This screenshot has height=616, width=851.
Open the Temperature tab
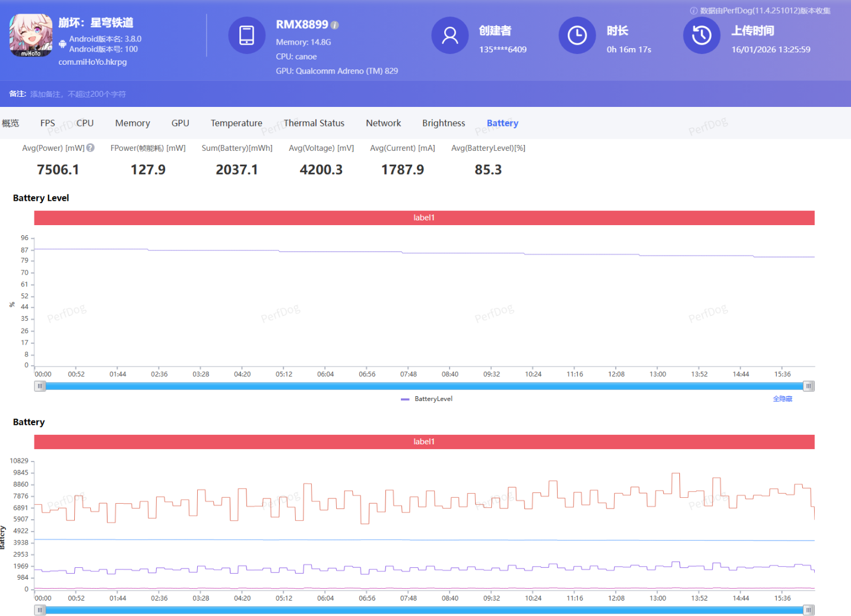[236, 123]
